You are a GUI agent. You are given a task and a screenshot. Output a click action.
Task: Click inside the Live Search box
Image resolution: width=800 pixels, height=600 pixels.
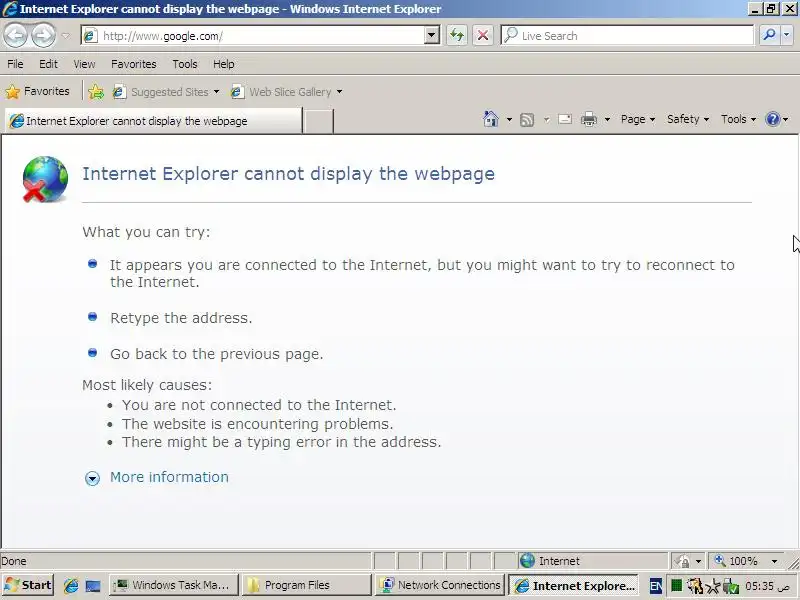pyautogui.click(x=628, y=36)
